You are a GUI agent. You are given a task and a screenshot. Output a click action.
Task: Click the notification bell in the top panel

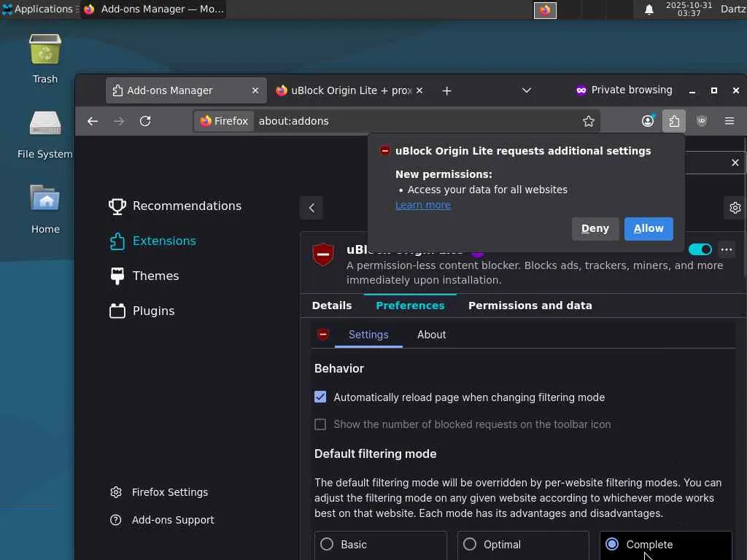click(x=649, y=9)
